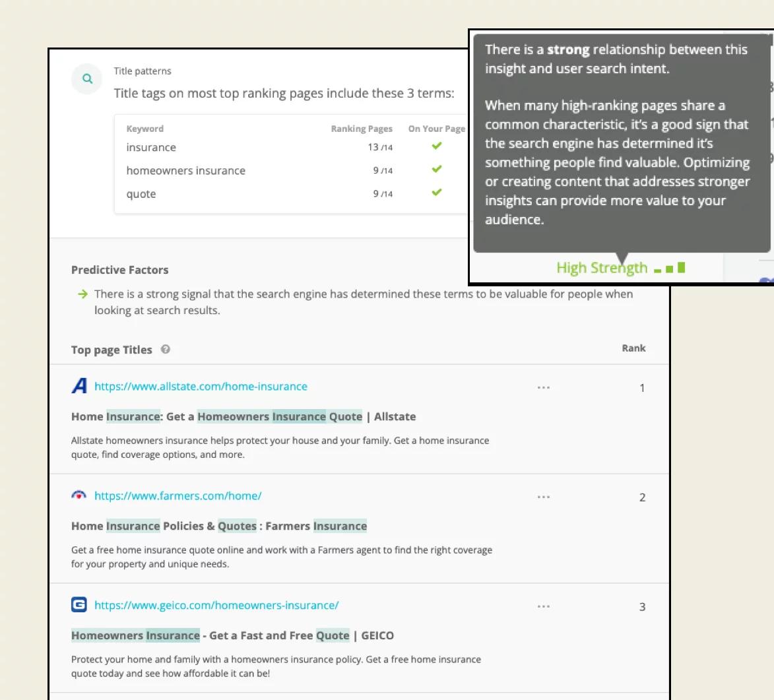Viewport: 774px width, 700px height.
Task: Click the green arrow under Predictive Factors
Action: pos(82,294)
